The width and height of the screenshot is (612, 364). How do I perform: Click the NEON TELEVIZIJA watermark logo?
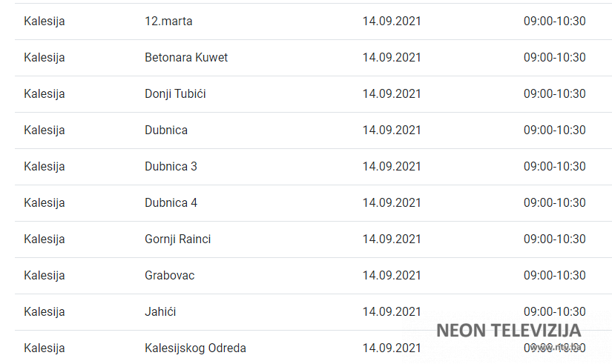(x=508, y=331)
